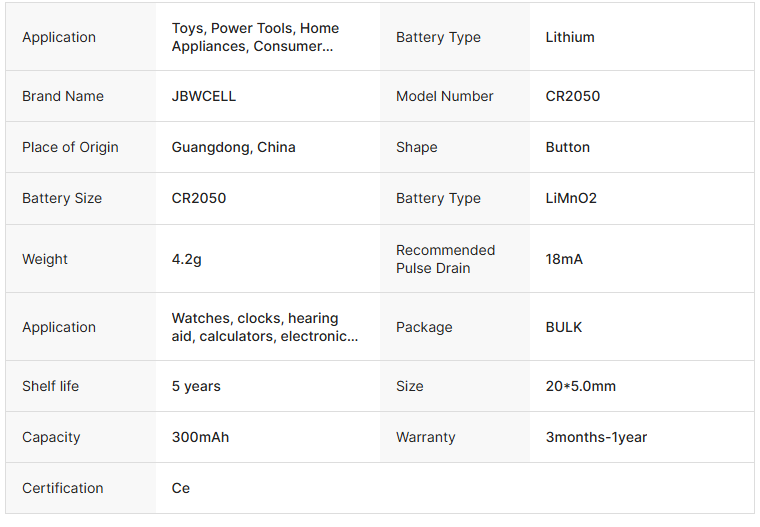
Task: Select the "Button" shape value
Action: point(568,147)
